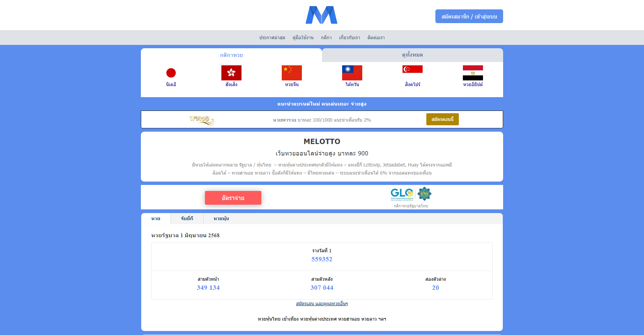Click front three digits 349 134
The image size is (644, 335).
pyautogui.click(x=208, y=288)
